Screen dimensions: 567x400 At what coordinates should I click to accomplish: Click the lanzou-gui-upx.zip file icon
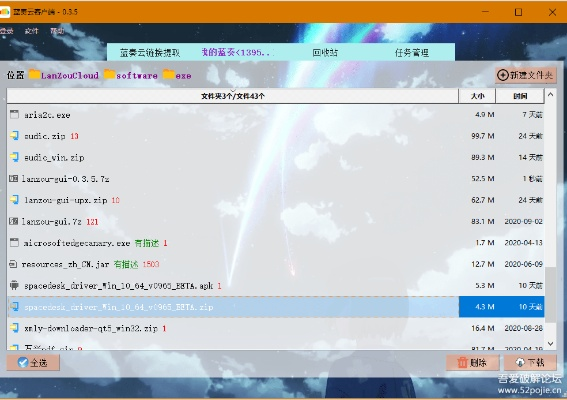coord(14,200)
